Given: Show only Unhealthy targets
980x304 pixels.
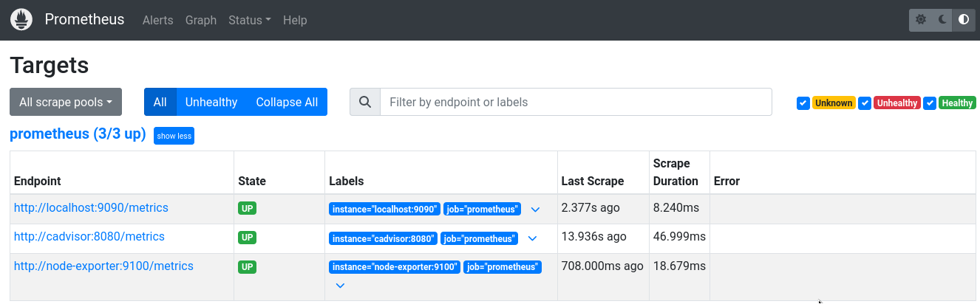Looking at the screenshot, I should click(x=211, y=102).
